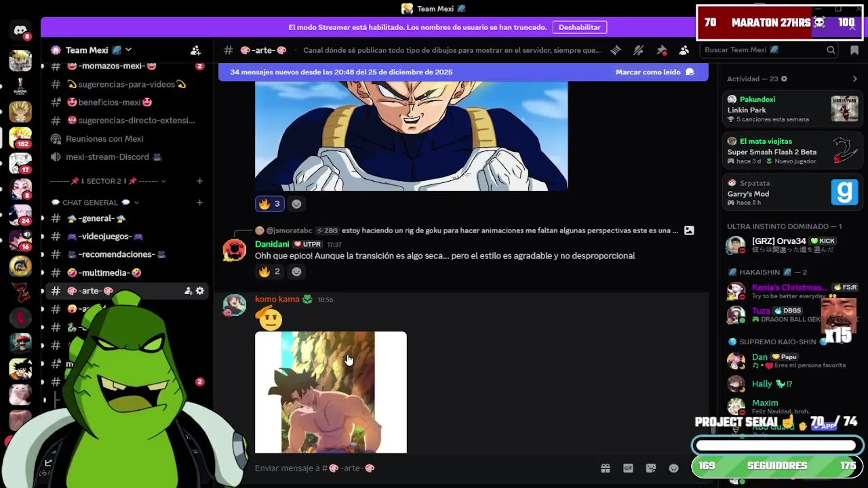Image resolution: width=868 pixels, height=488 pixels.
Task: Invite people using icon beside Team Mexi
Action: [x=195, y=50]
